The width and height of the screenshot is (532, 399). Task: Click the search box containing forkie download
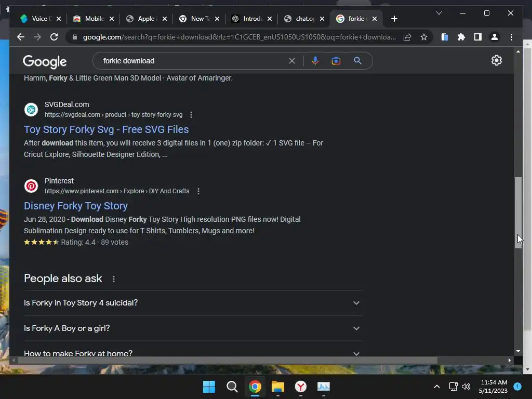[x=193, y=61]
